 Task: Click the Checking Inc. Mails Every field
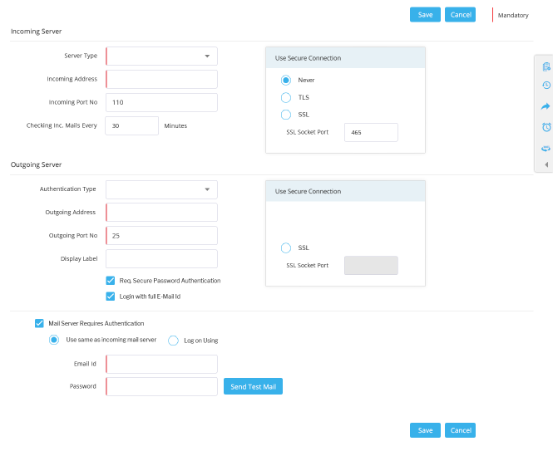pyautogui.click(x=132, y=126)
